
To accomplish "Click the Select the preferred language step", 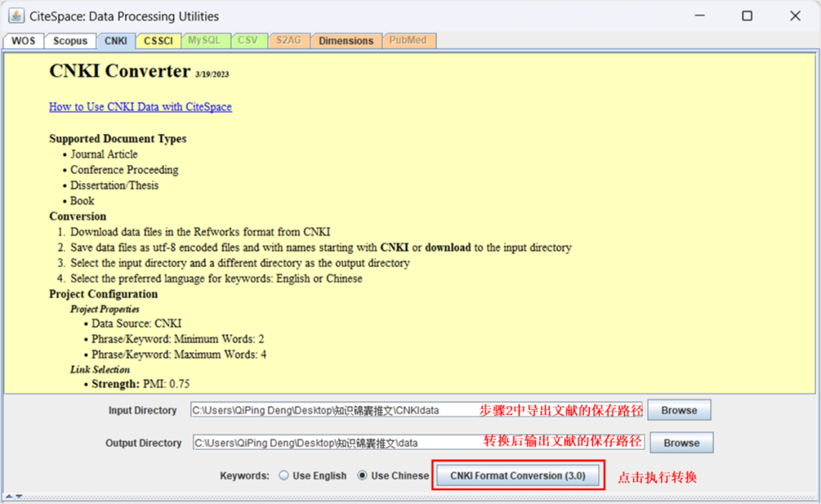I will (x=216, y=278).
